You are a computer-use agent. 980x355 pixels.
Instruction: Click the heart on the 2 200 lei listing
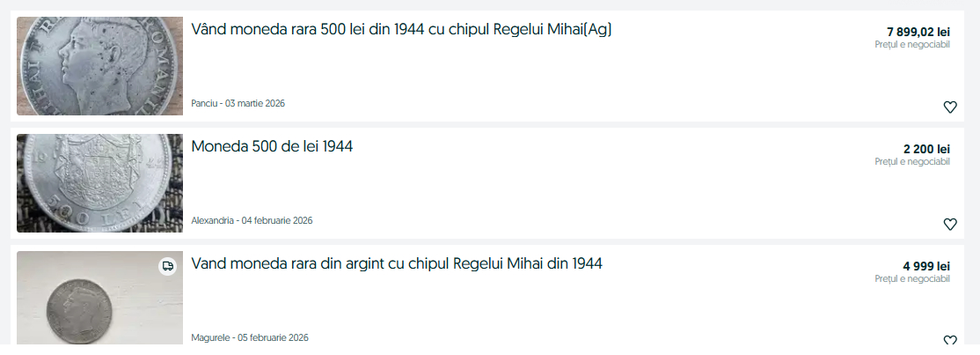click(x=950, y=224)
